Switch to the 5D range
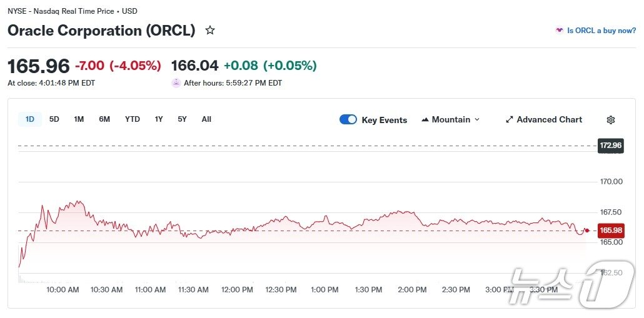 pyautogui.click(x=54, y=119)
